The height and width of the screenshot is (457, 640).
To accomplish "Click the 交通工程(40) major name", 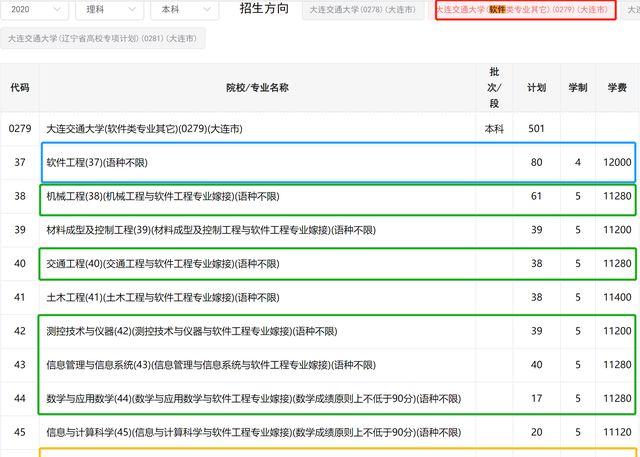I will coord(163,264).
